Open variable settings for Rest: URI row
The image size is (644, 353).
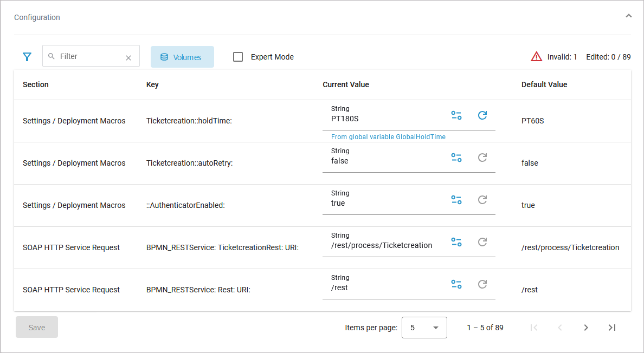point(456,284)
